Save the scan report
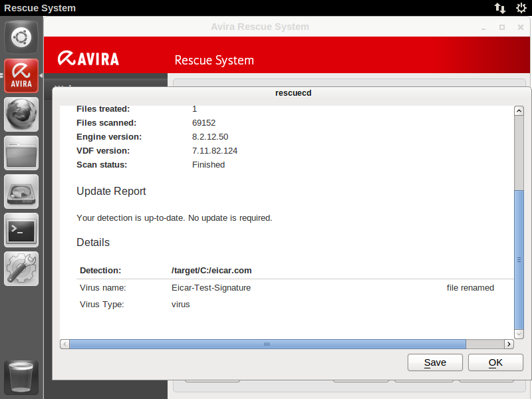 click(x=435, y=362)
